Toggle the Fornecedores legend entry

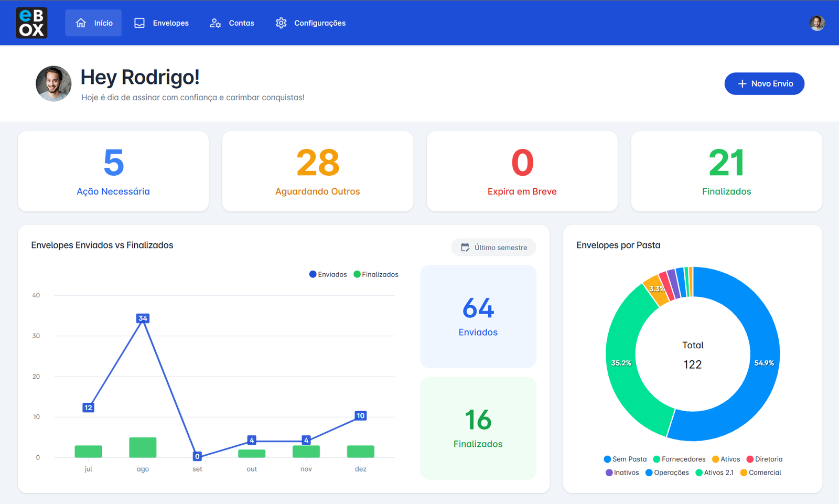679,459
